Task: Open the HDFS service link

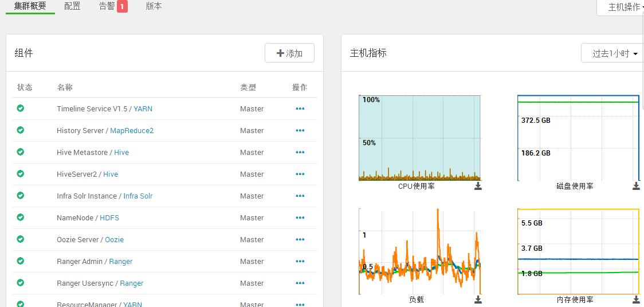Action: pyautogui.click(x=109, y=217)
